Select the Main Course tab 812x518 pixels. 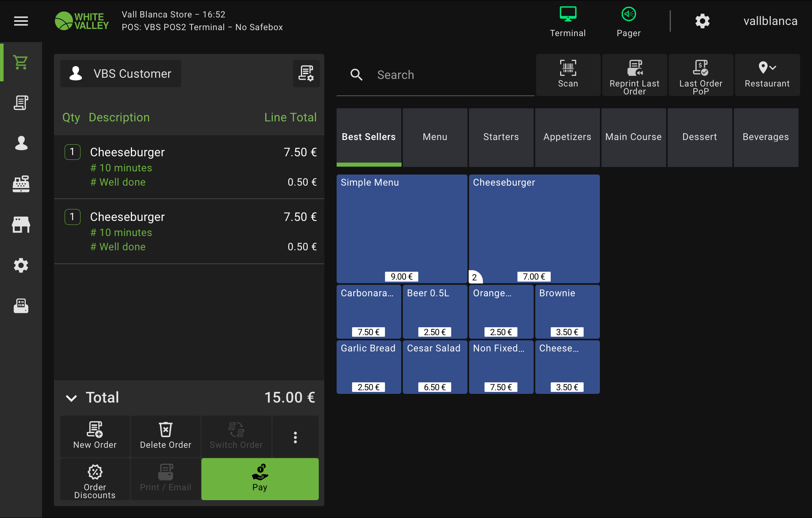pyautogui.click(x=633, y=137)
